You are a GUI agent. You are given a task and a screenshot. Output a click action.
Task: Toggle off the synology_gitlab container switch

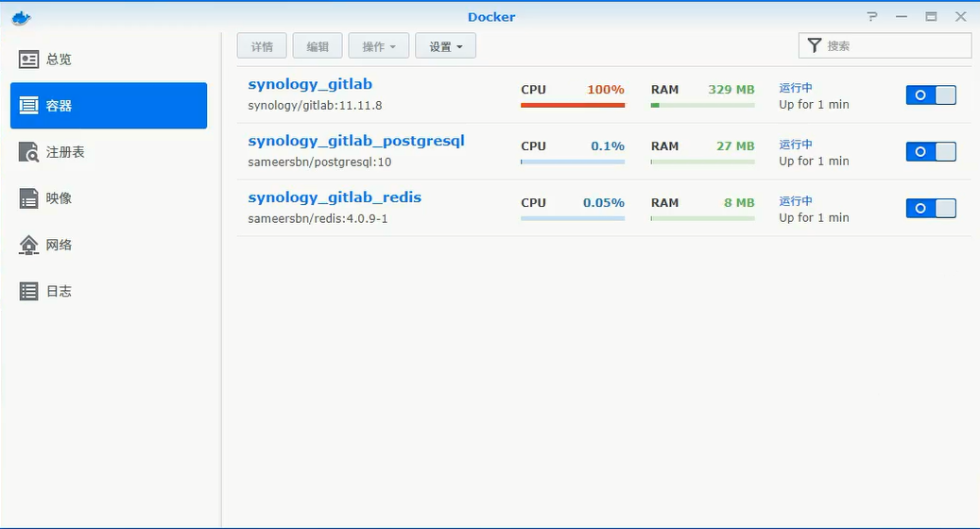click(931, 94)
